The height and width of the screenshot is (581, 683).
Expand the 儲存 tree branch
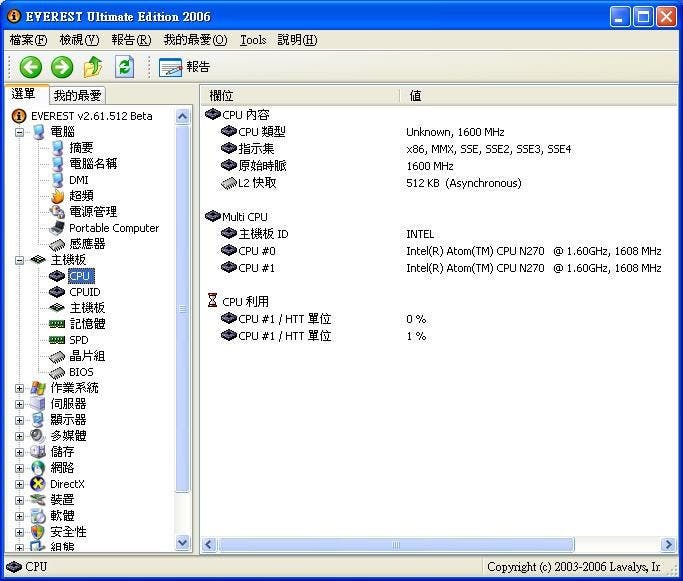pyautogui.click(x=20, y=453)
